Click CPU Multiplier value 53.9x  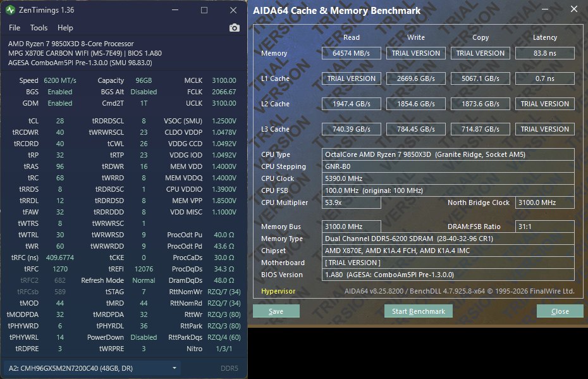click(352, 202)
